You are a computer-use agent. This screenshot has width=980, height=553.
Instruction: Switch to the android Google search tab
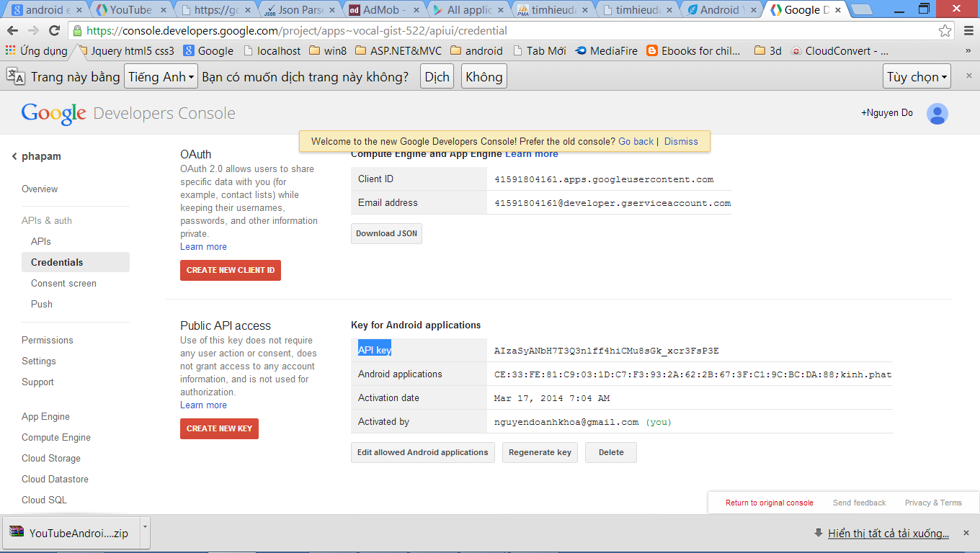click(x=46, y=10)
